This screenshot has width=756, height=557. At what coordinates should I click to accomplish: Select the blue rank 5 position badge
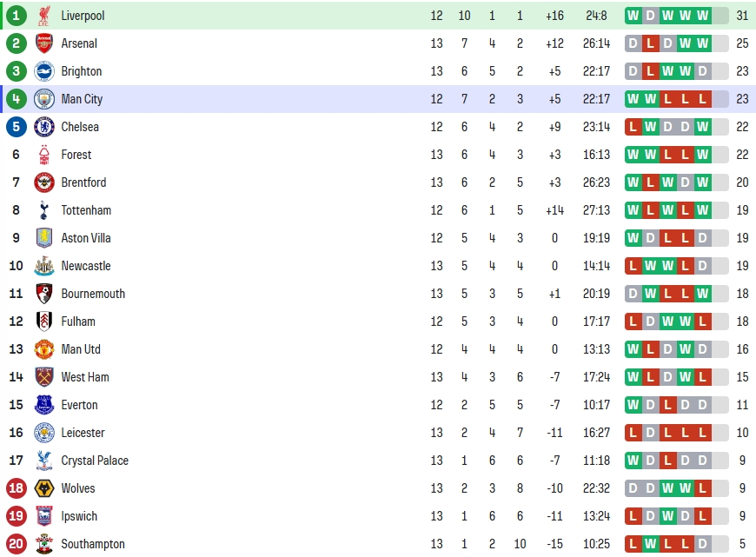pos(16,127)
